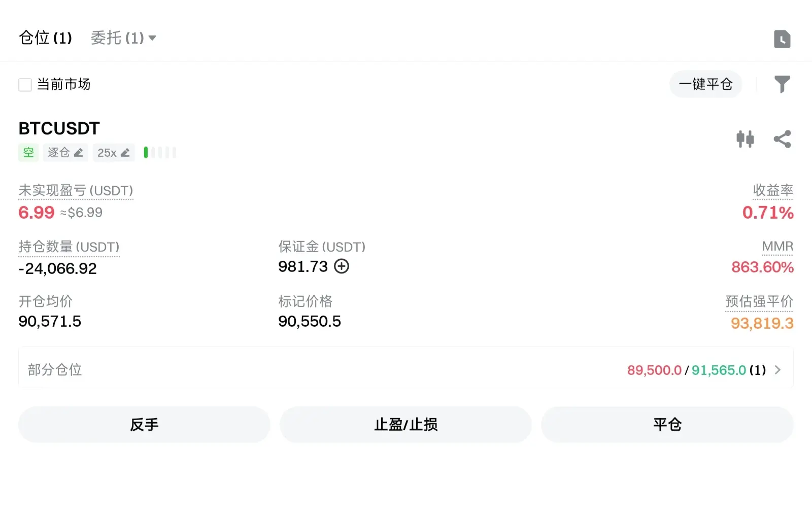The width and height of the screenshot is (812, 515).
Task: Edit the 逐仓 margin mode
Action: point(65,153)
